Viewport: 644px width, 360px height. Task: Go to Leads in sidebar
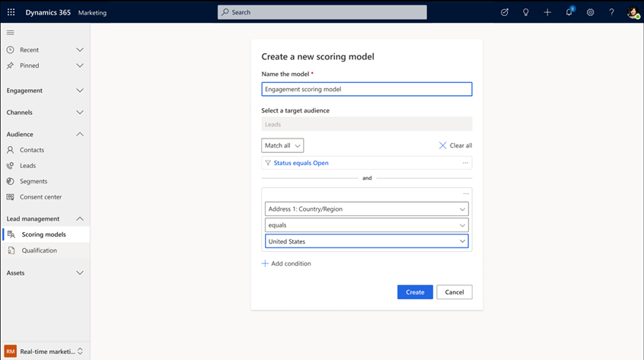(27, 165)
